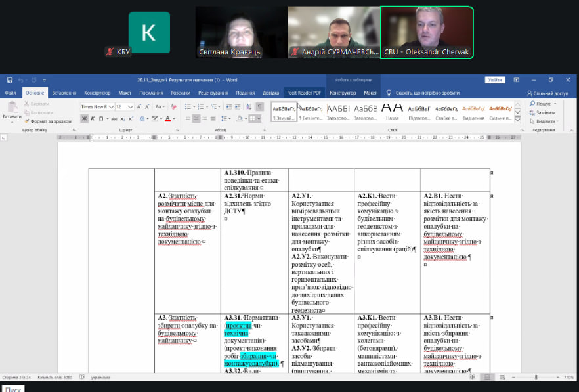Click the Формат за зразком painter
The height and width of the screenshot is (392, 579).
tap(48, 121)
